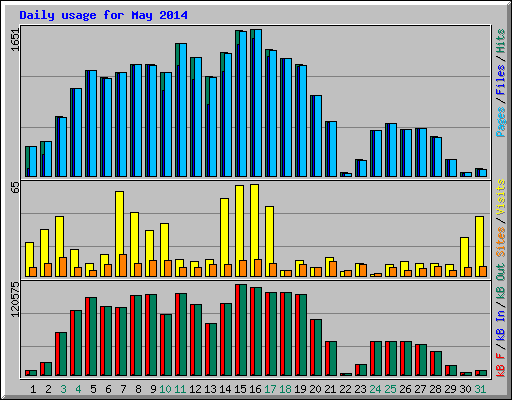The width and height of the screenshot is (512, 400).
Task: Click the 'Sites' legend label
Action: point(500,242)
